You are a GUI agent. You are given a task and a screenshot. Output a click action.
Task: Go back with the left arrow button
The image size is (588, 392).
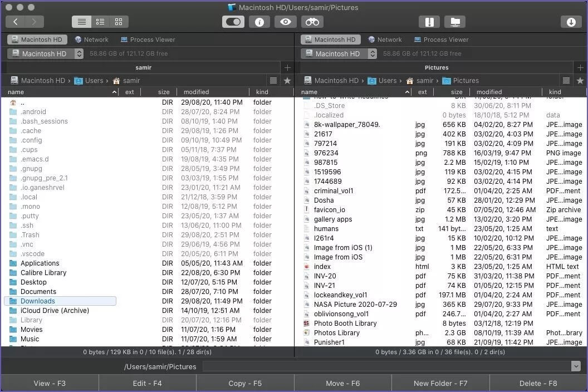[16, 22]
